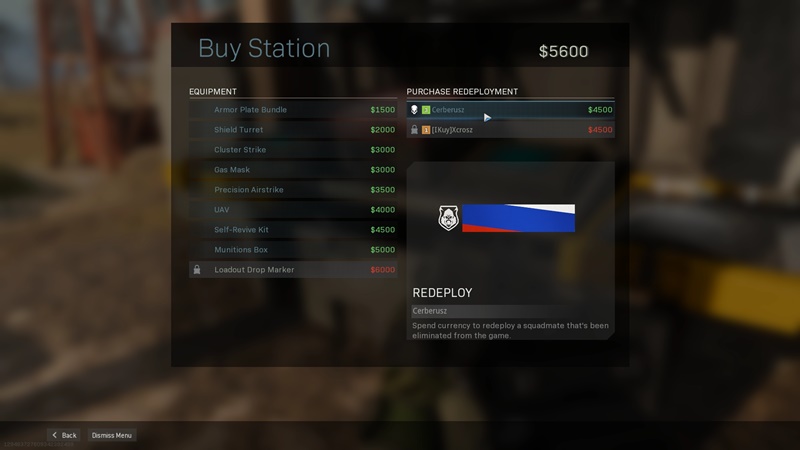Click the skull icon next to Cerberusz
This screenshot has height=450, width=800.
click(x=414, y=110)
